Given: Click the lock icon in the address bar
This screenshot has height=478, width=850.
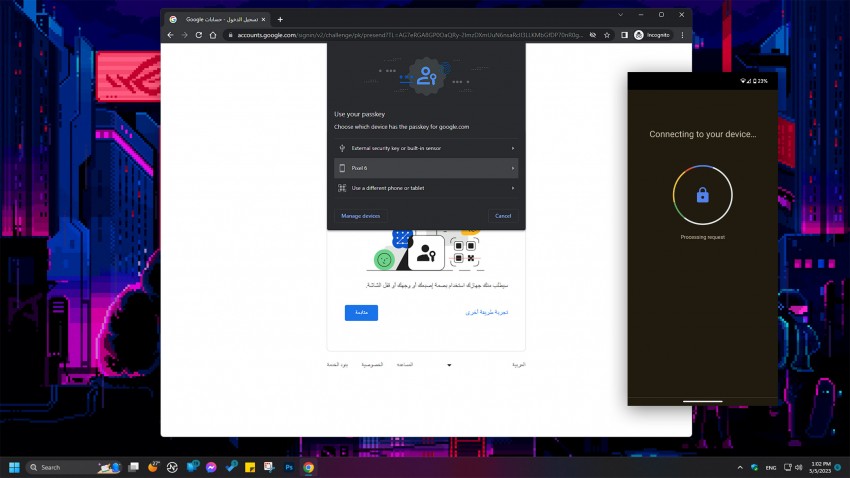Looking at the screenshot, I should [230, 35].
